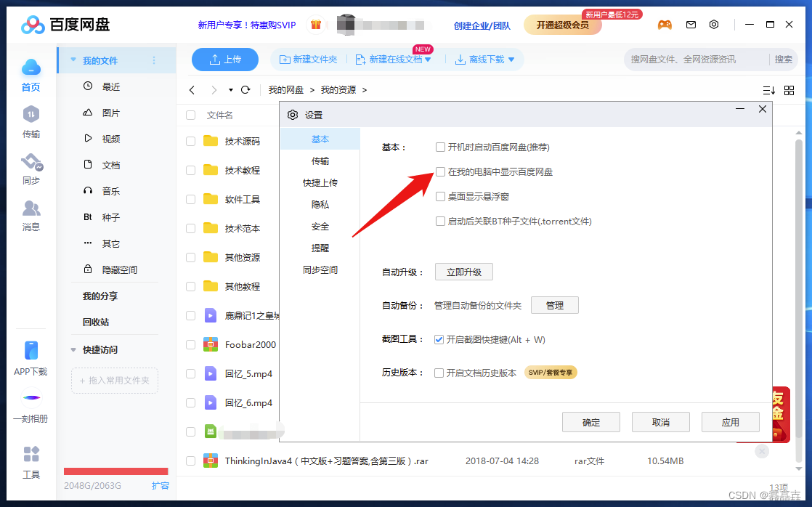
Task: Check 启动后关联BT种子文件 option
Action: pyautogui.click(x=440, y=221)
